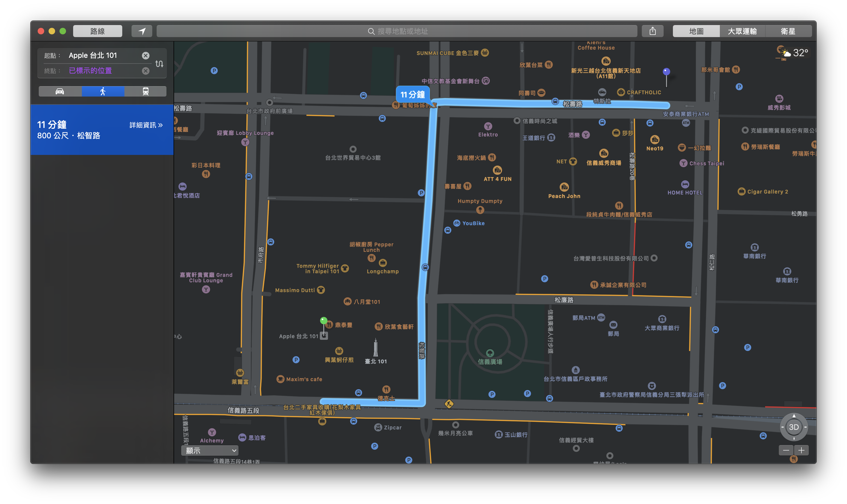This screenshot has width=847, height=504.
Task: Select the 台北世界貿易中心3館 marker
Action: 353,149
